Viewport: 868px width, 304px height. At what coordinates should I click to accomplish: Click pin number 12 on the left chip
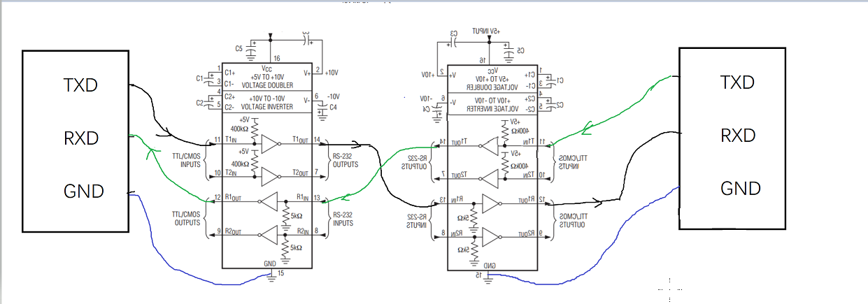(218, 198)
